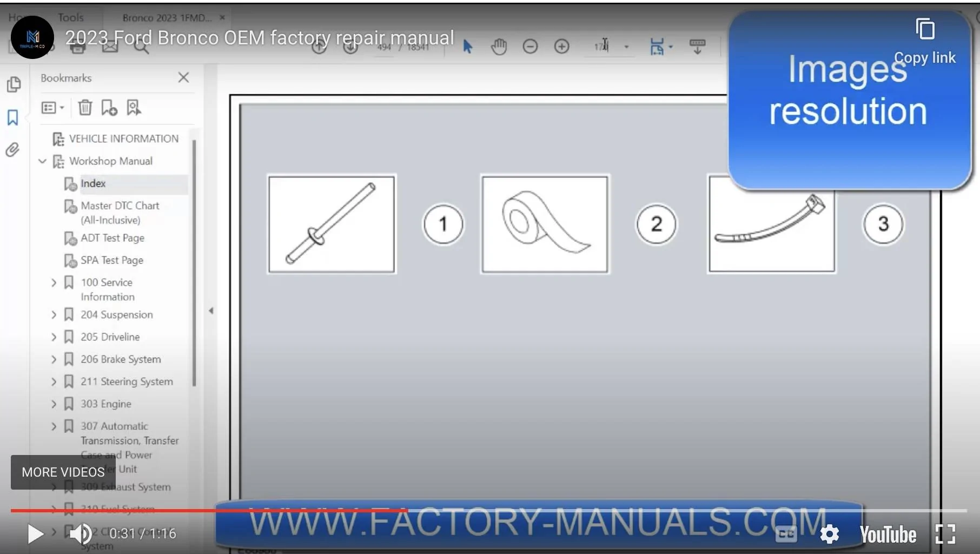Viewport: 980px width, 554px height.
Task: Open ADT Test Page bookmark
Action: click(112, 238)
